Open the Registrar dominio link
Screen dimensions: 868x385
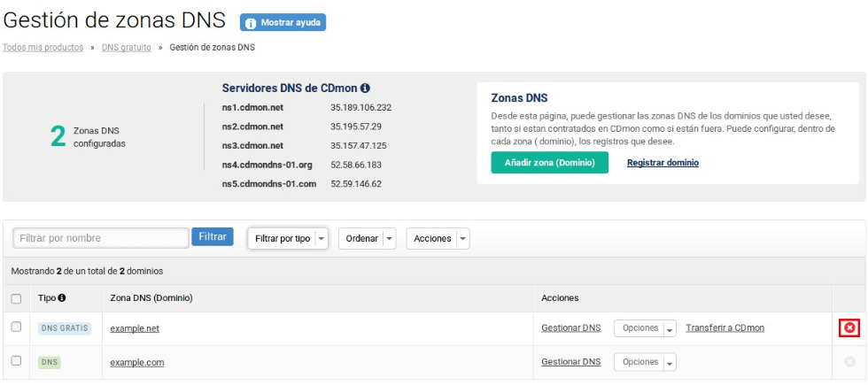(x=663, y=163)
